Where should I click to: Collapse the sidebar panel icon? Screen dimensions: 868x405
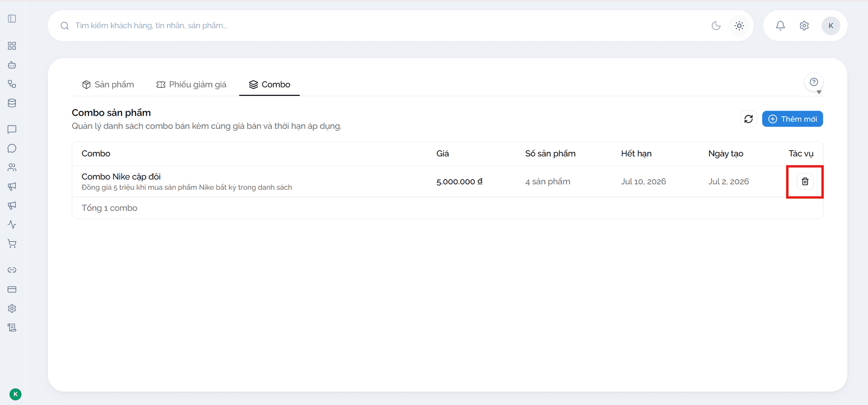(12, 19)
